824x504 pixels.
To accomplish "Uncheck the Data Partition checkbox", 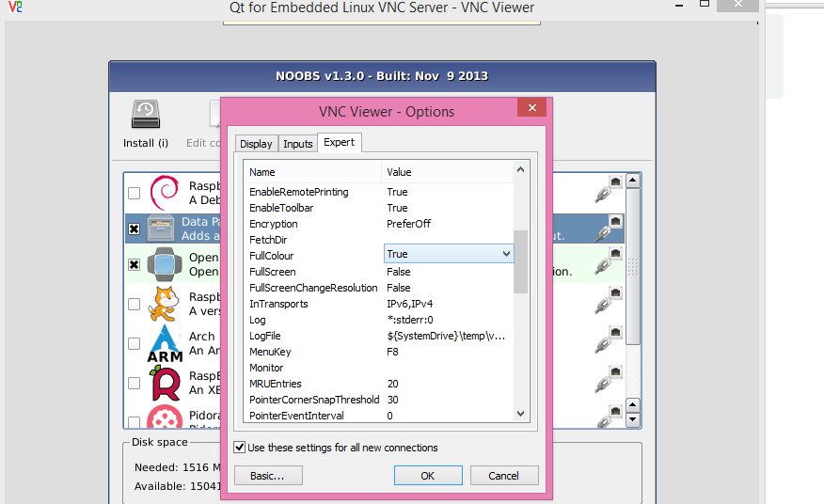I will pos(134,228).
